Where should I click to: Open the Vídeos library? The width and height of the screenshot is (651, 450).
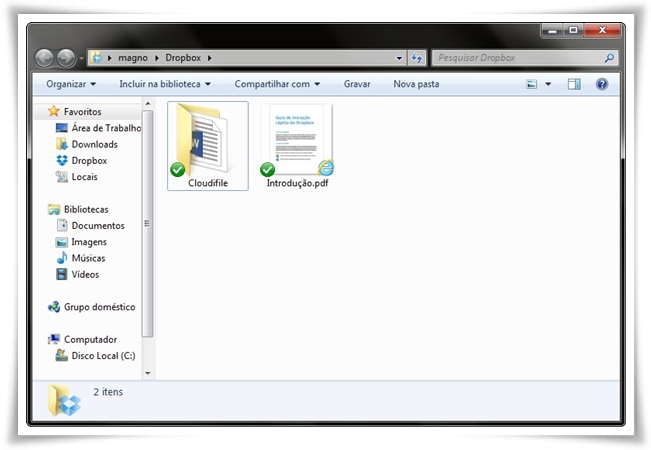click(x=85, y=274)
